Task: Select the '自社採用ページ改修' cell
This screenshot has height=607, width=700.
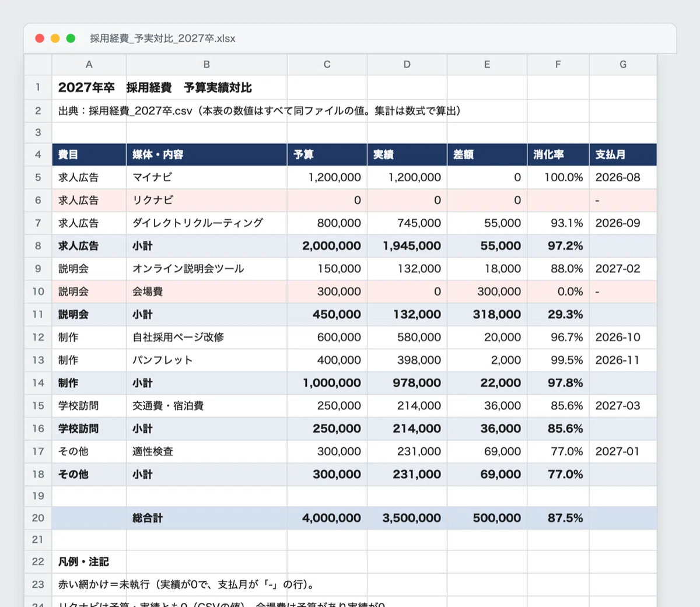Action: [206, 337]
